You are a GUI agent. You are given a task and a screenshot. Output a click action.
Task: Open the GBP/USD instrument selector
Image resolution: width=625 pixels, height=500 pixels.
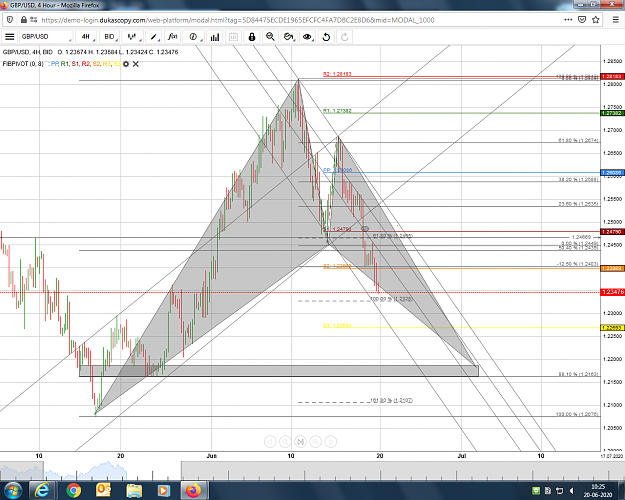click(46, 37)
